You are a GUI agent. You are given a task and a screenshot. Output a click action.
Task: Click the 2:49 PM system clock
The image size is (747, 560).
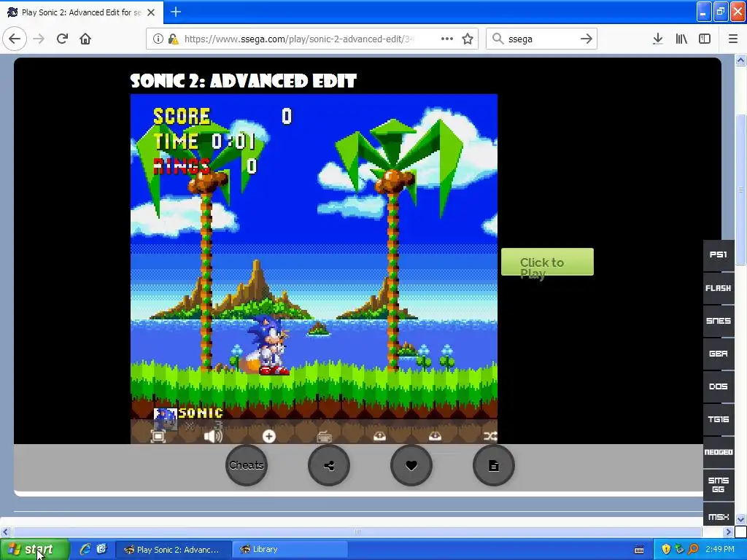[x=720, y=550]
